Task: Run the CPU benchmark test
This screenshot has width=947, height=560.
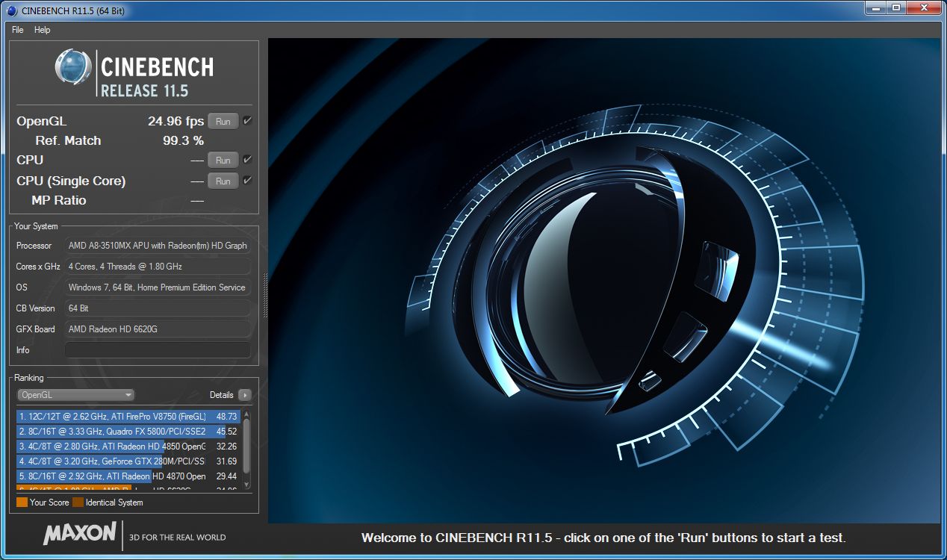Action: 223,160
